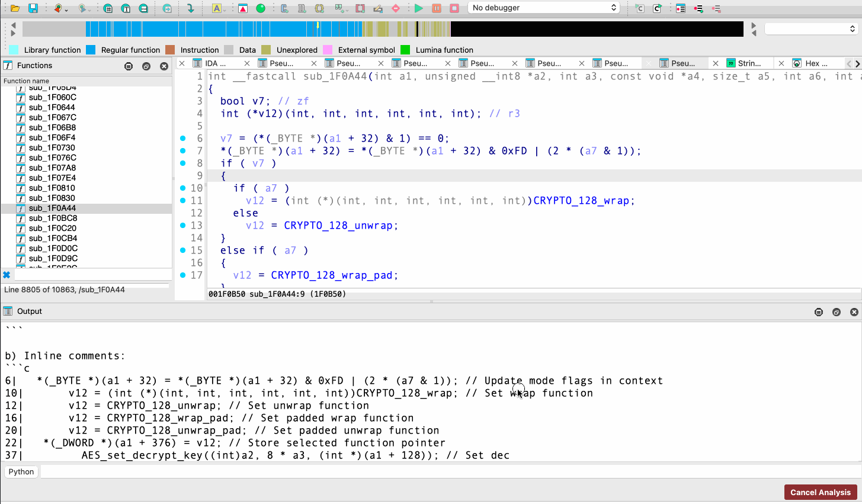Toggle breakpoint dot on pseudocode line 7
This screenshot has height=504, width=862.
[x=183, y=150]
